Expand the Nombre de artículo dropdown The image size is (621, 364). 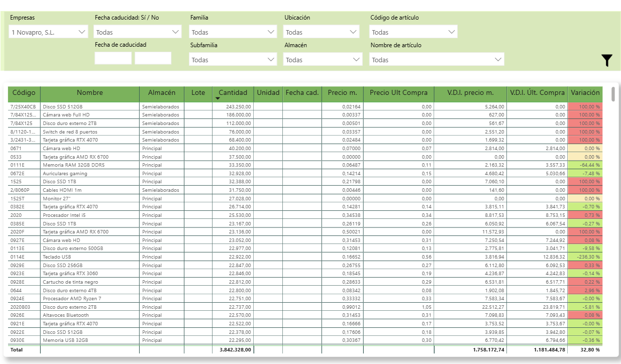click(x=437, y=60)
